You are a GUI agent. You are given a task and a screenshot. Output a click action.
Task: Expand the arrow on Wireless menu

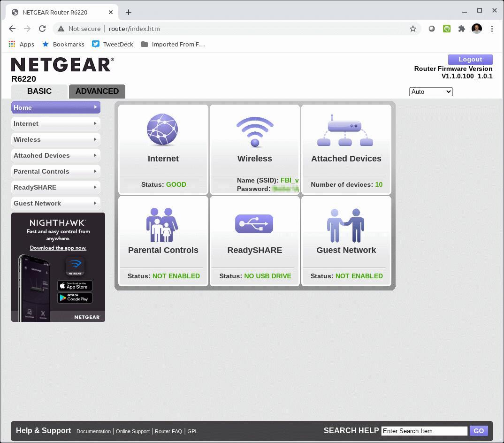click(95, 139)
